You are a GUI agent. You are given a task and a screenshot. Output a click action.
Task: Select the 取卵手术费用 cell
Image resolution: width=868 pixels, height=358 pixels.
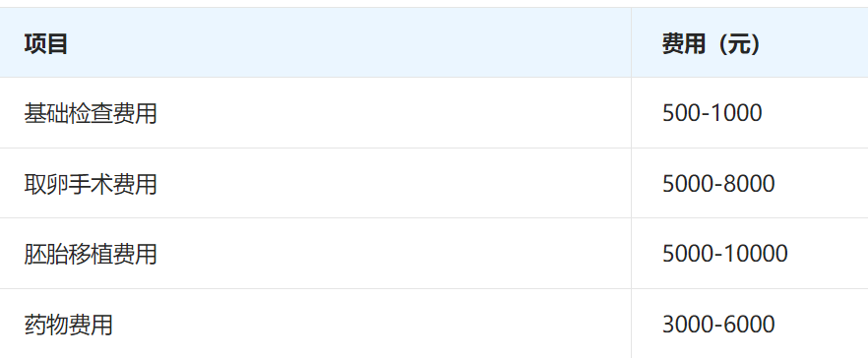click(316, 183)
